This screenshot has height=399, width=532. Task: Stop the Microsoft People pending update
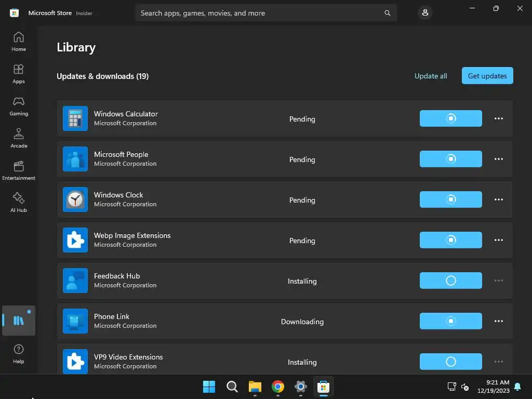click(x=450, y=159)
